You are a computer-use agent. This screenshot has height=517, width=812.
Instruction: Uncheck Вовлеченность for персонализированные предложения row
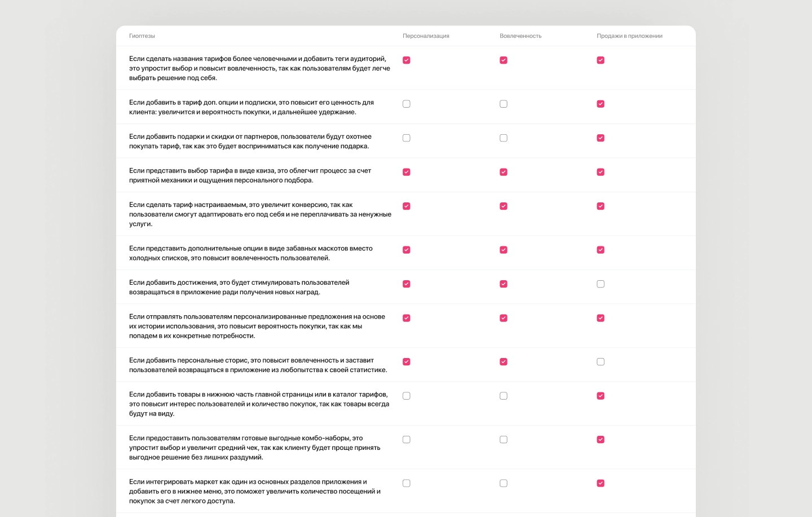tap(504, 318)
